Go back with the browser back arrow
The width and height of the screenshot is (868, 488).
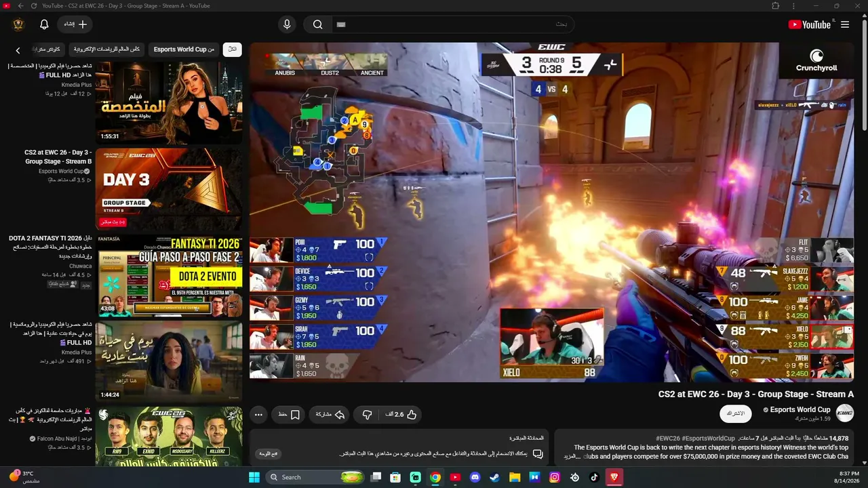pos(20,6)
